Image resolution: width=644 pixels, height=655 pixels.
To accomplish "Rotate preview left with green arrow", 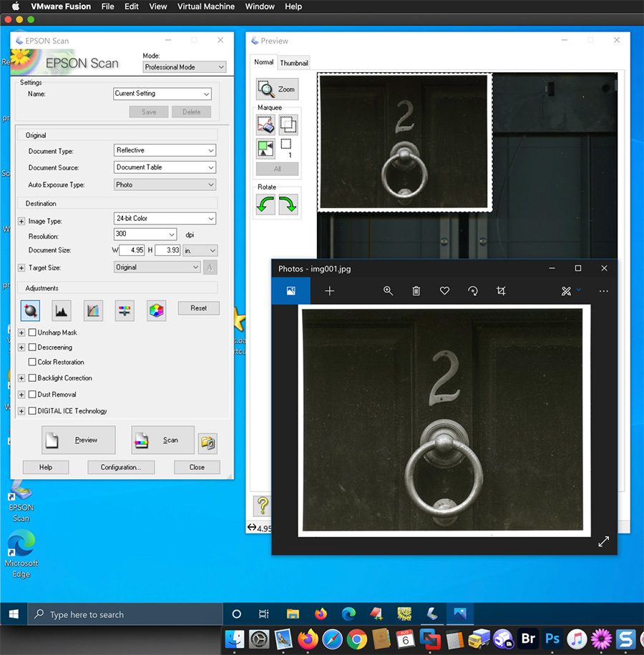I will (x=267, y=205).
